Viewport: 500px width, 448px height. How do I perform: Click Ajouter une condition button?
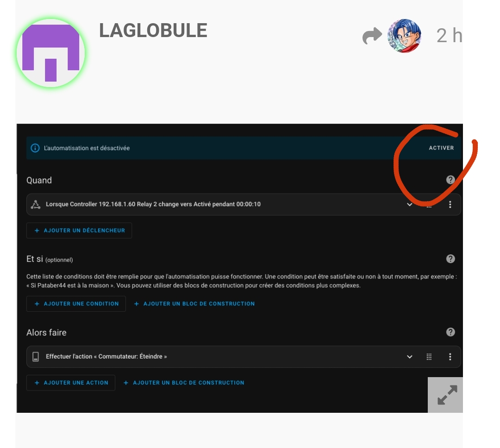pyautogui.click(x=76, y=304)
